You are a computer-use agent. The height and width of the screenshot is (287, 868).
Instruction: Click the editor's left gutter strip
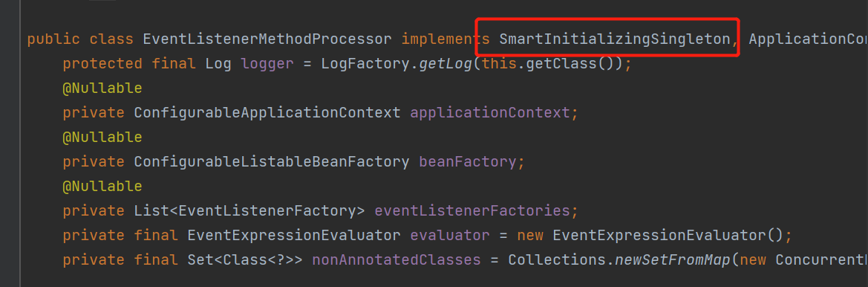pos(10,143)
